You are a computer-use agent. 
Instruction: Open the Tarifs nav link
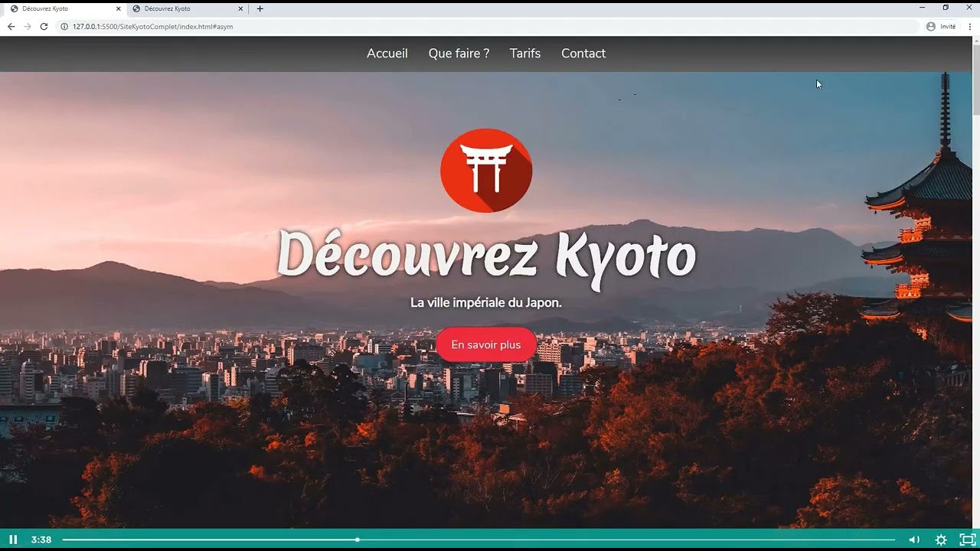tap(525, 54)
